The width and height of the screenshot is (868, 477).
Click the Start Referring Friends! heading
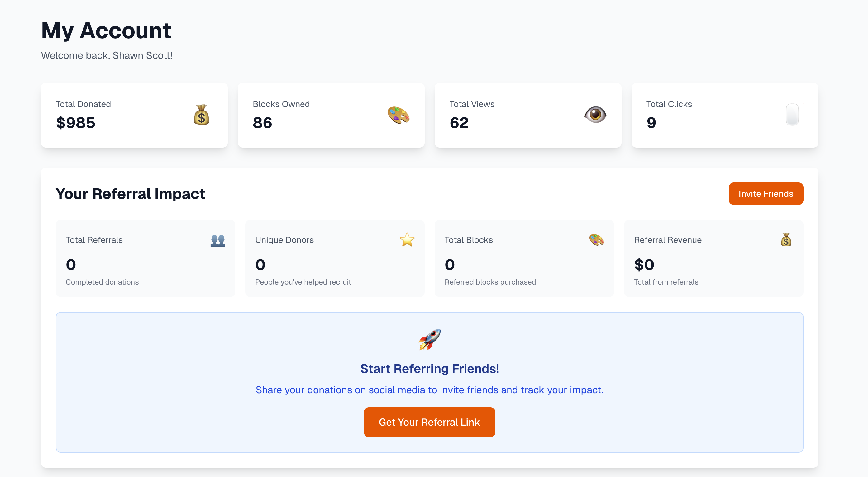[x=429, y=369]
